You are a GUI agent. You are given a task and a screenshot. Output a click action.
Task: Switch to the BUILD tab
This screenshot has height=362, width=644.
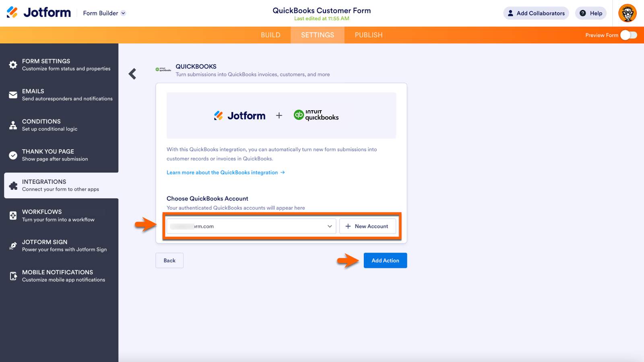coord(270,35)
